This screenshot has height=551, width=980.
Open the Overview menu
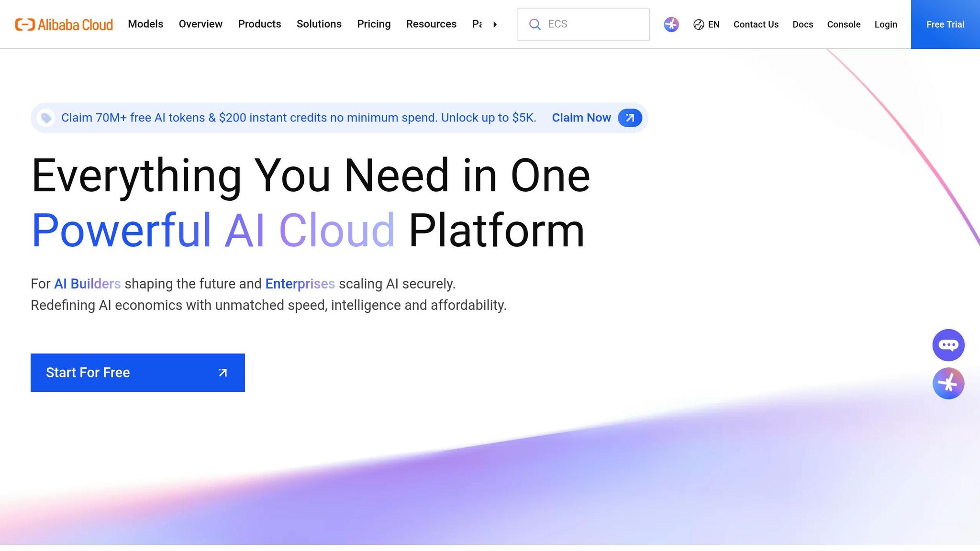pos(200,24)
